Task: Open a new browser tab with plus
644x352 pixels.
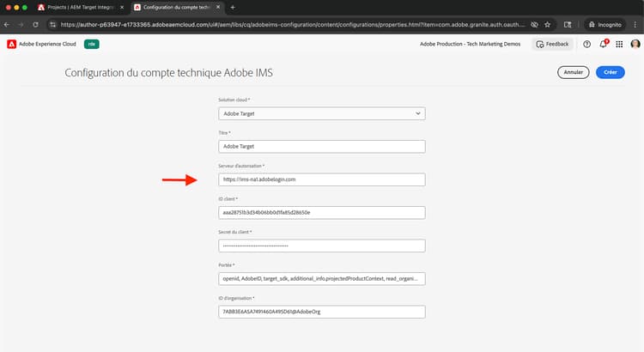Action: [x=233, y=8]
